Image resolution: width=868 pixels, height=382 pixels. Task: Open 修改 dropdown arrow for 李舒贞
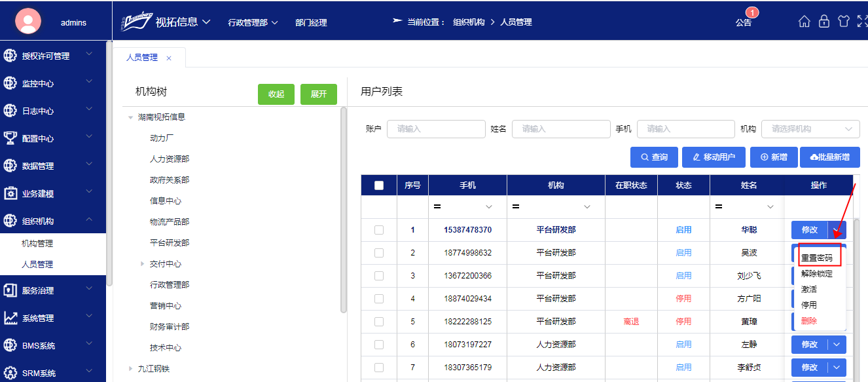coord(837,368)
